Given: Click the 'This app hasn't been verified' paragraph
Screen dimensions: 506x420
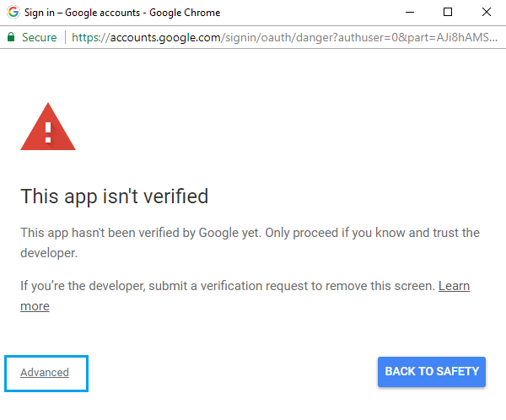Looking at the screenshot, I should click(250, 243).
